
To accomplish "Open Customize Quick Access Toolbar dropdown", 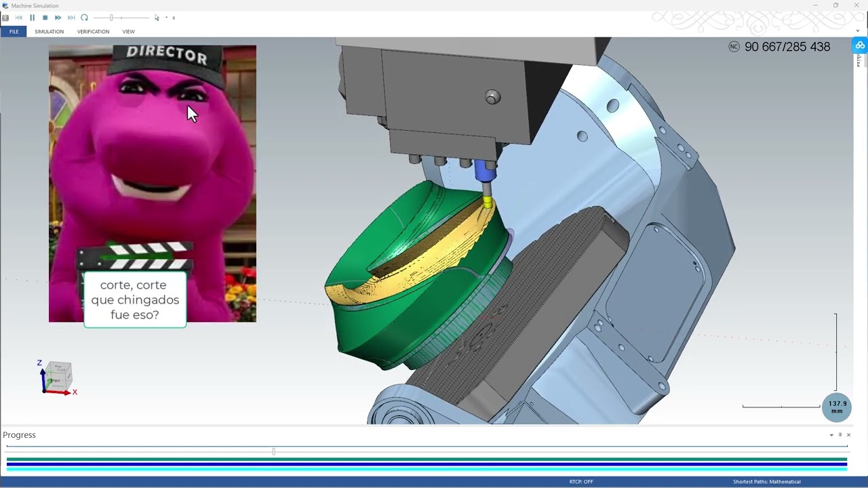I will coord(174,18).
